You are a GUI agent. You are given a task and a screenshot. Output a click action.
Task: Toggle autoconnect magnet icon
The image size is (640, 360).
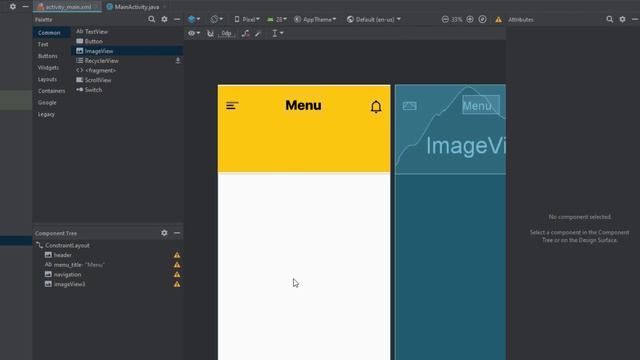point(210,33)
